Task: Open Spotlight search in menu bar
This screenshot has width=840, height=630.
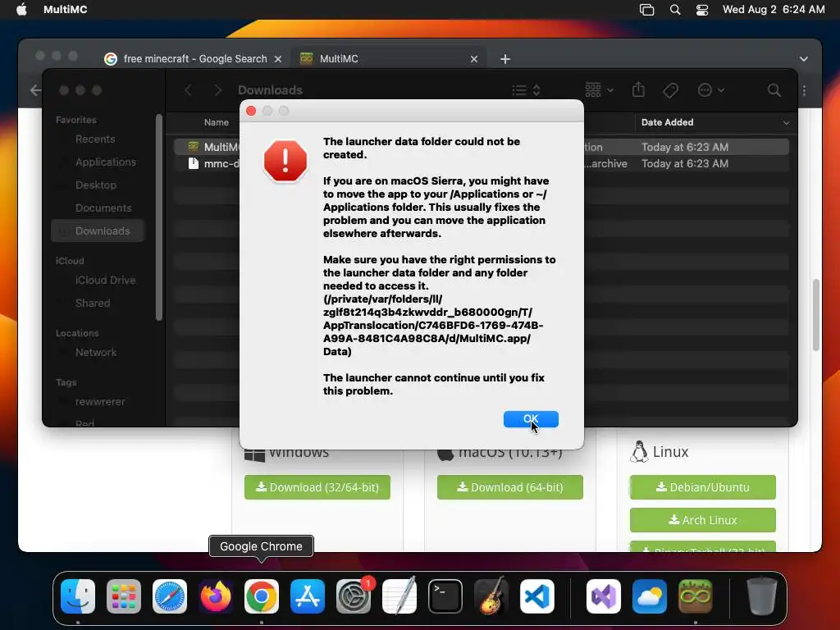Action: click(x=675, y=10)
